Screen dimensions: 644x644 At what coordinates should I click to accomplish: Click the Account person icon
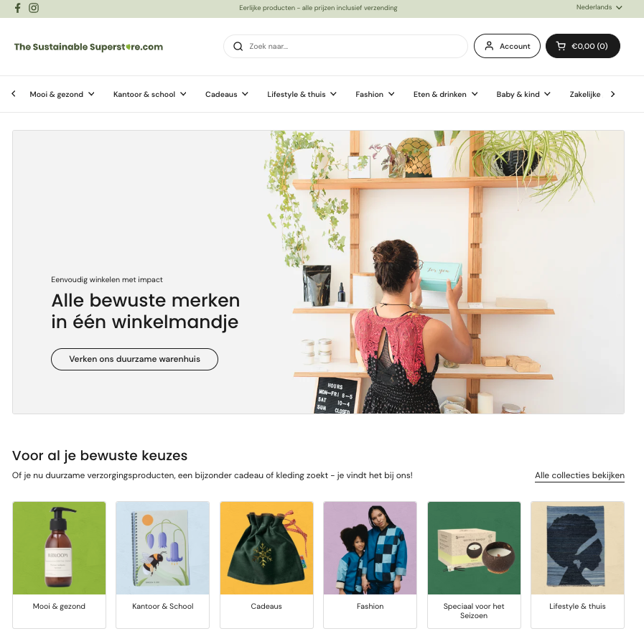point(489,46)
